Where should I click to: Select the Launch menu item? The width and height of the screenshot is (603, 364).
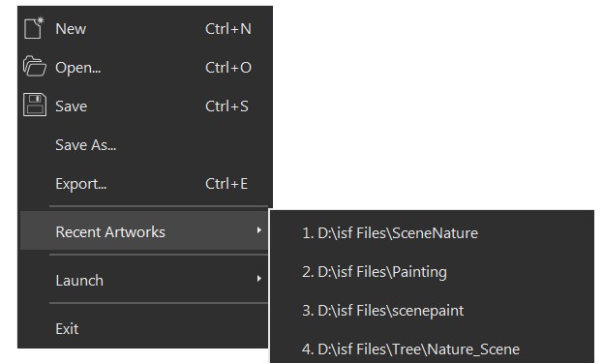[144, 280]
